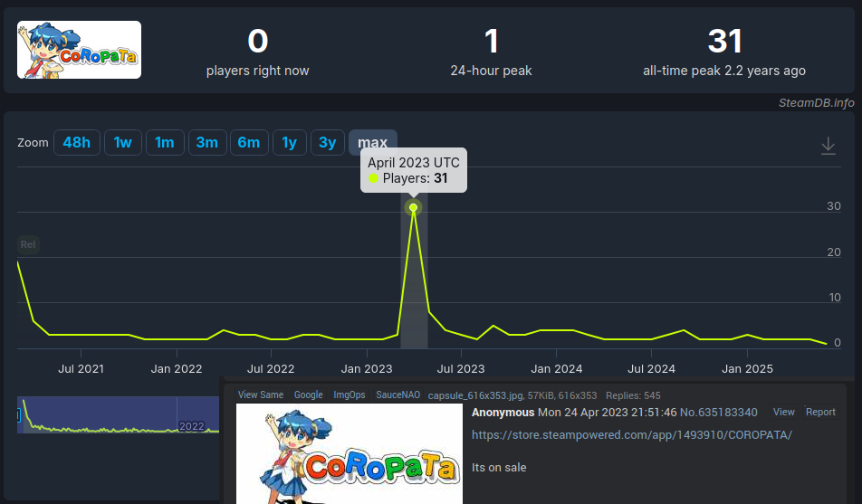The width and height of the screenshot is (862, 504).
Task: Click the View Same link
Action: 261,395
